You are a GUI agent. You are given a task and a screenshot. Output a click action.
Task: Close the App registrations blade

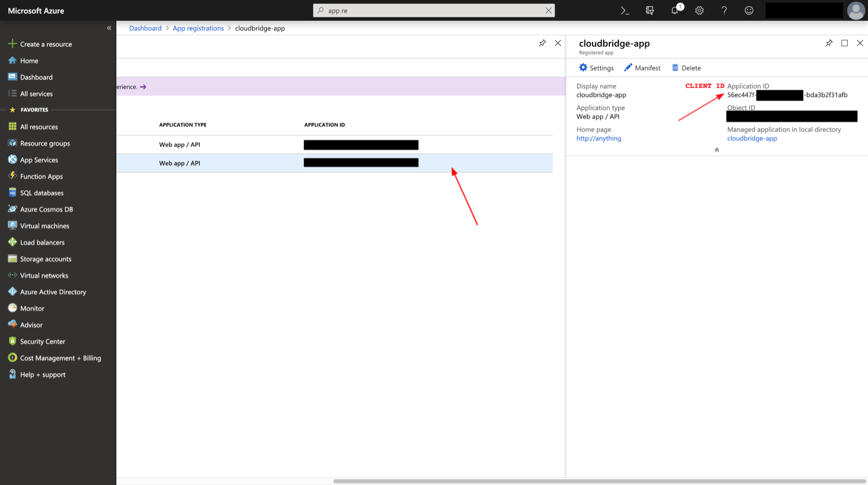point(558,43)
